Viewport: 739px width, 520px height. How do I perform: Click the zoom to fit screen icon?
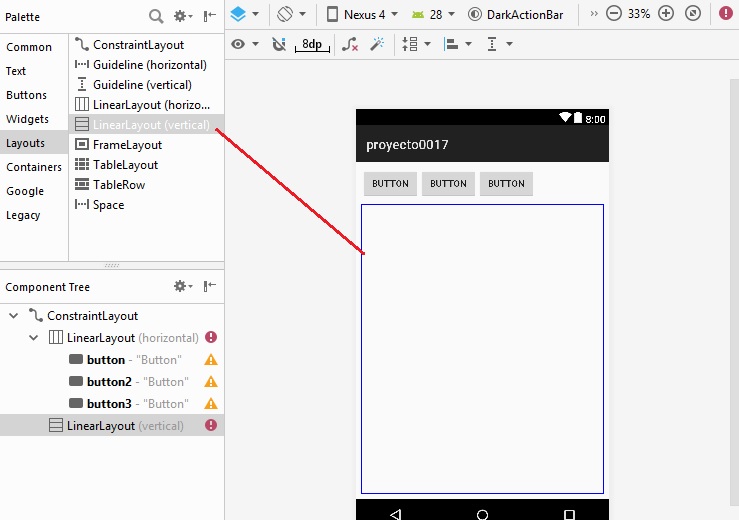point(693,14)
